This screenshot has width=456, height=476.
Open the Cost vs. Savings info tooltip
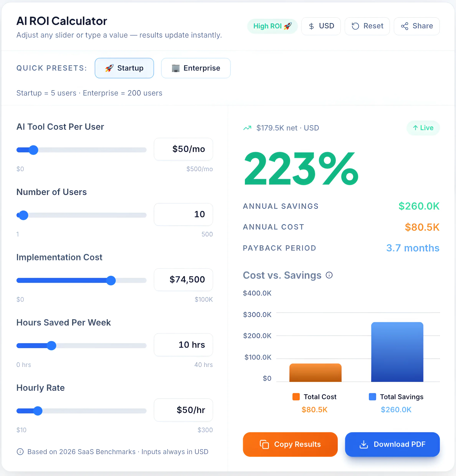pyautogui.click(x=330, y=275)
